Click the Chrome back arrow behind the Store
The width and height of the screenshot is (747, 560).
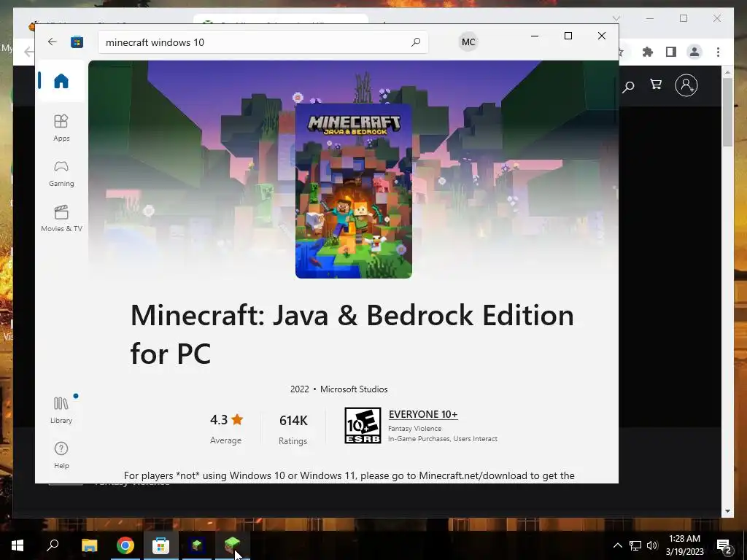pos(28,52)
